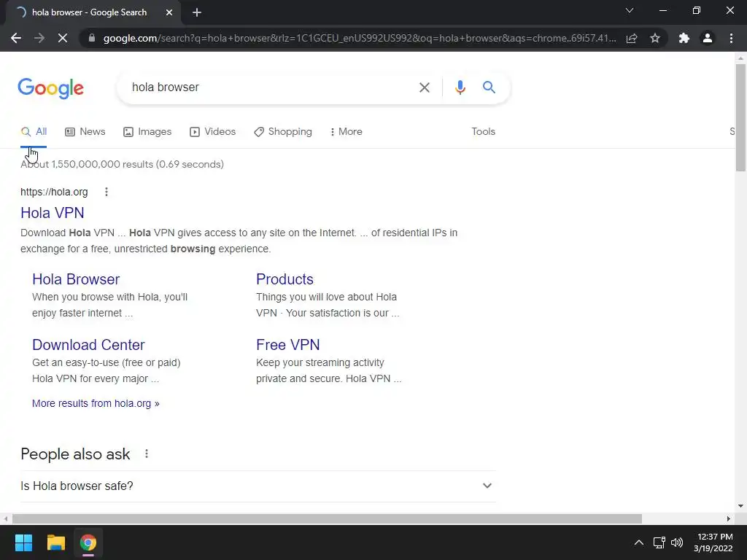Clear the search box text
This screenshot has width=747, height=560.
pyautogui.click(x=424, y=87)
